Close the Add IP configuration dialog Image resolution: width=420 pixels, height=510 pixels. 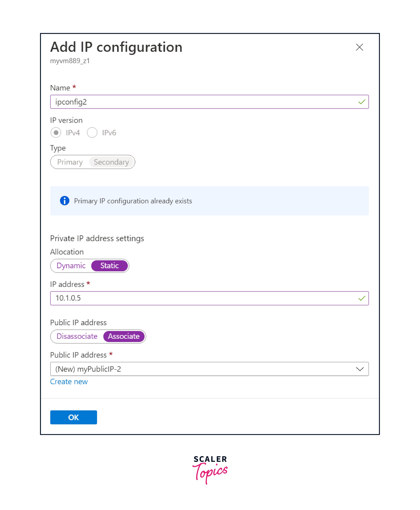click(359, 47)
